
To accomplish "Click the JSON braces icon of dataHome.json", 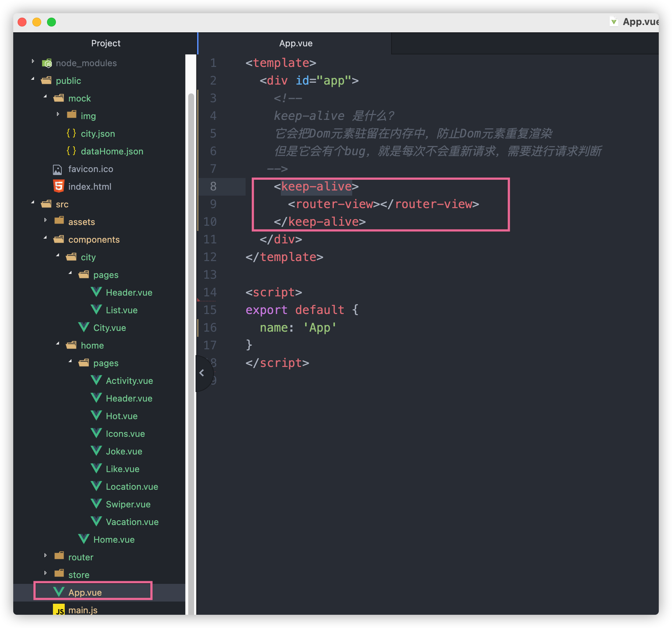I will [71, 151].
